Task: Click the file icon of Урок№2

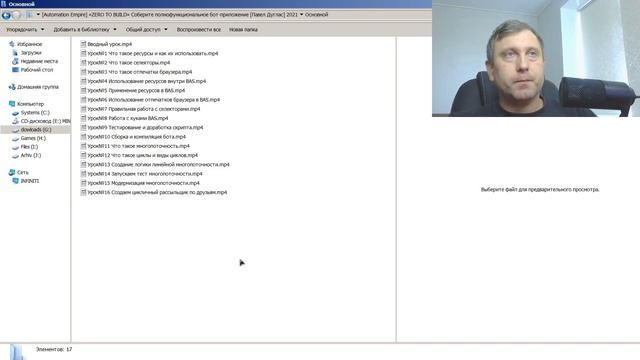Action: [83, 62]
